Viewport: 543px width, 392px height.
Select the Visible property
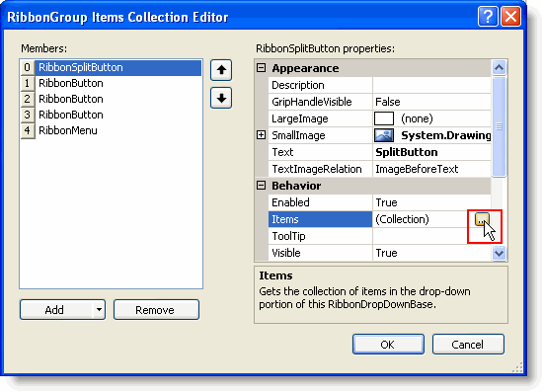click(x=320, y=253)
